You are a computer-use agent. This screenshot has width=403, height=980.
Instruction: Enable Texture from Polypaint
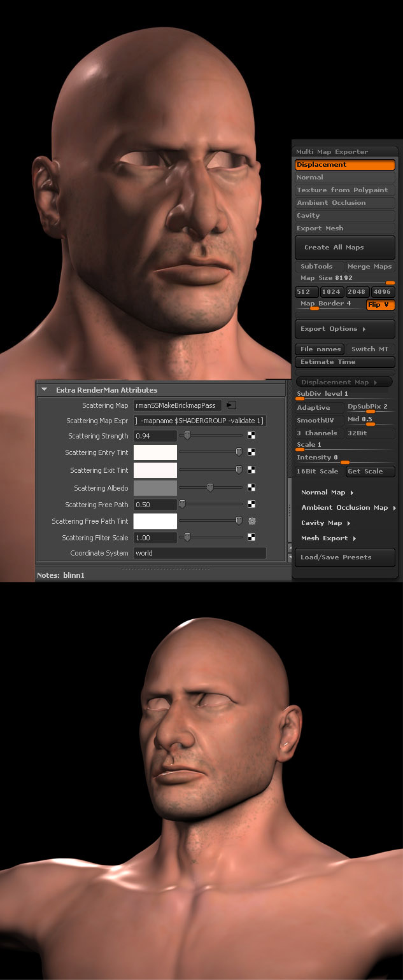click(344, 190)
